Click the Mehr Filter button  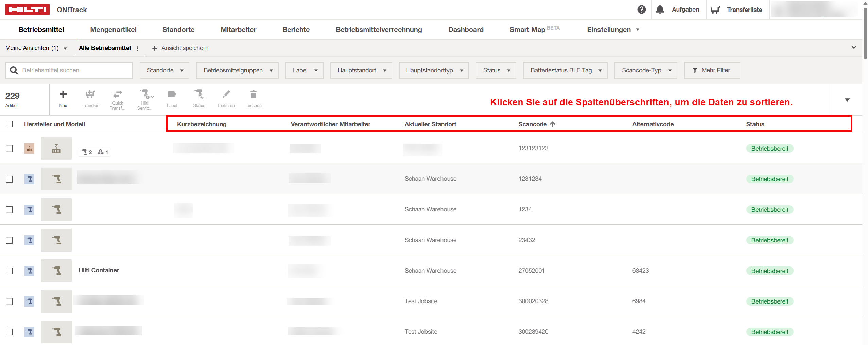coord(712,70)
